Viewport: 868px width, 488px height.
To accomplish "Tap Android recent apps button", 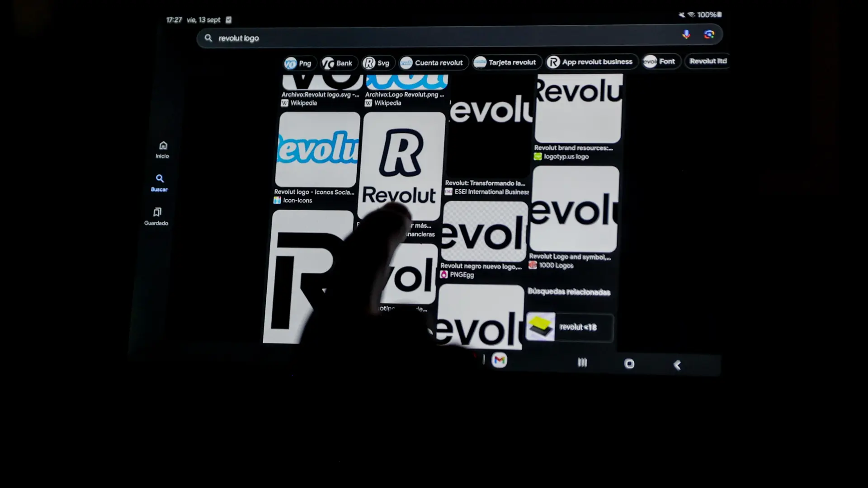I will 582,362.
